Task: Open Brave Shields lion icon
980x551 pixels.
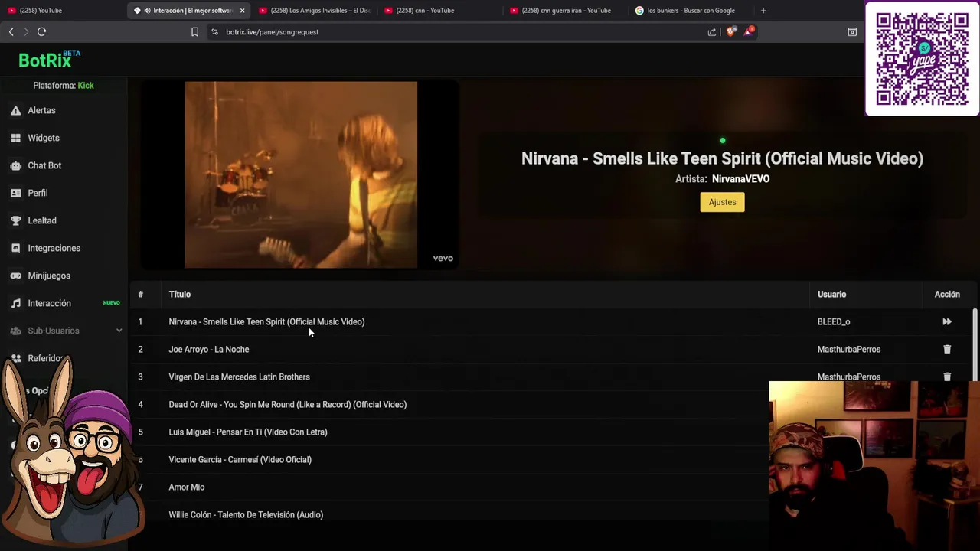Action: pos(730,32)
